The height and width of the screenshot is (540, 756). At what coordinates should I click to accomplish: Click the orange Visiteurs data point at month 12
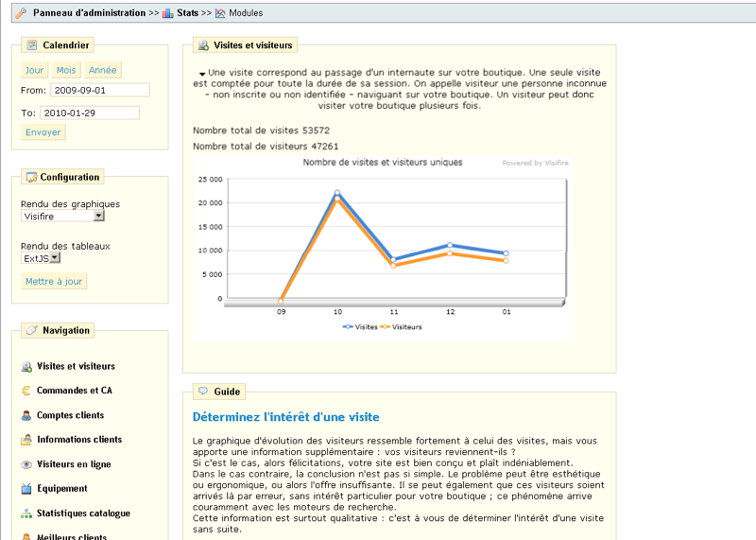(450, 253)
